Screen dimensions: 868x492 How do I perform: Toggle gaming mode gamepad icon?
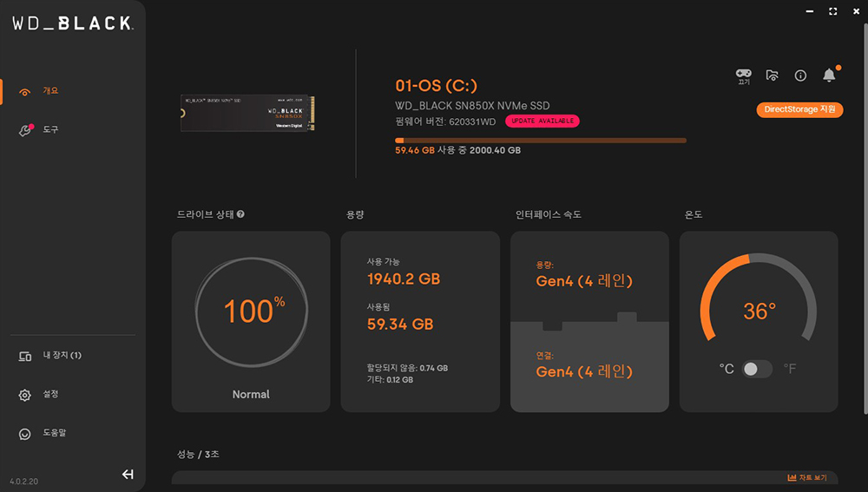(x=744, y=75)
